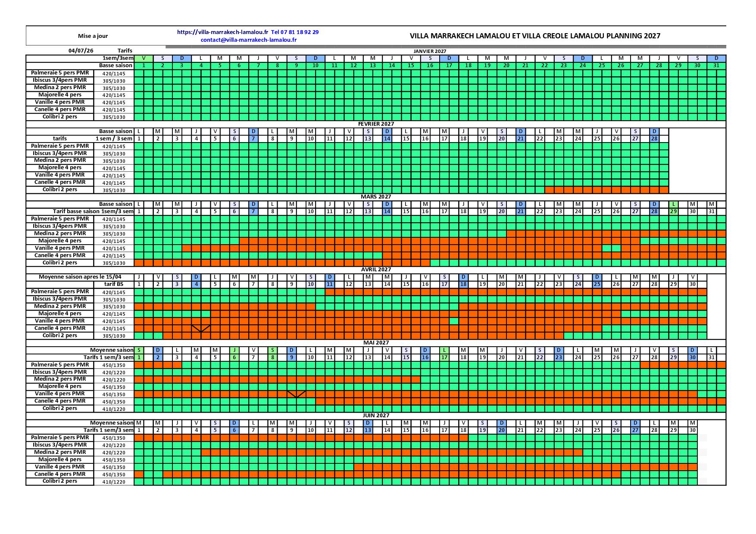The image size is (756, 534).
Task: Select Palmeraie 5 pers PMR label in January
Action: 60,73
